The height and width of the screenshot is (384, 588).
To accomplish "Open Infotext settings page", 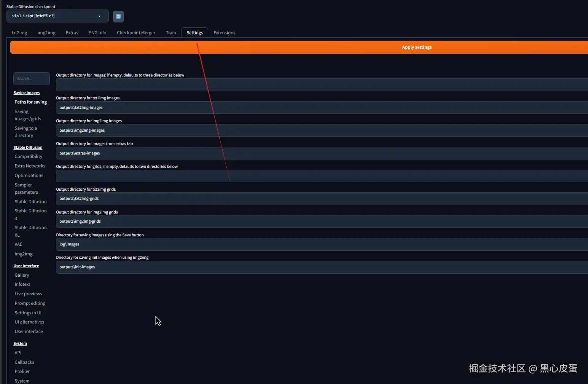I will point(22,284).
